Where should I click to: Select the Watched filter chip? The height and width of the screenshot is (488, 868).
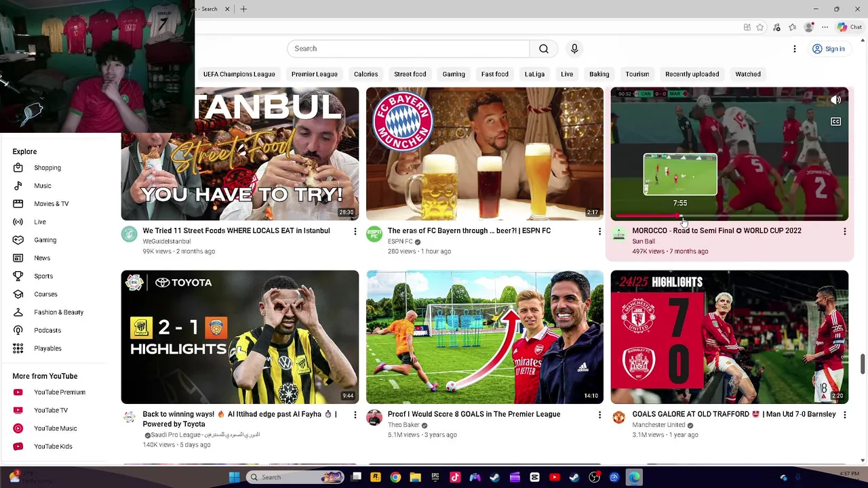point(748,74)
